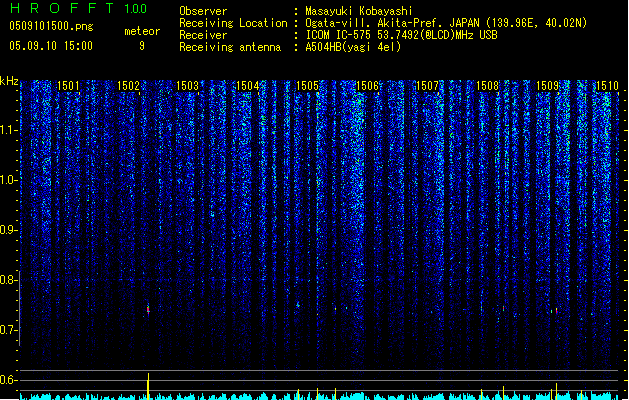The image size is (629, 400).
Task: Click the HROFFT title text
Action: click(62, 8)
